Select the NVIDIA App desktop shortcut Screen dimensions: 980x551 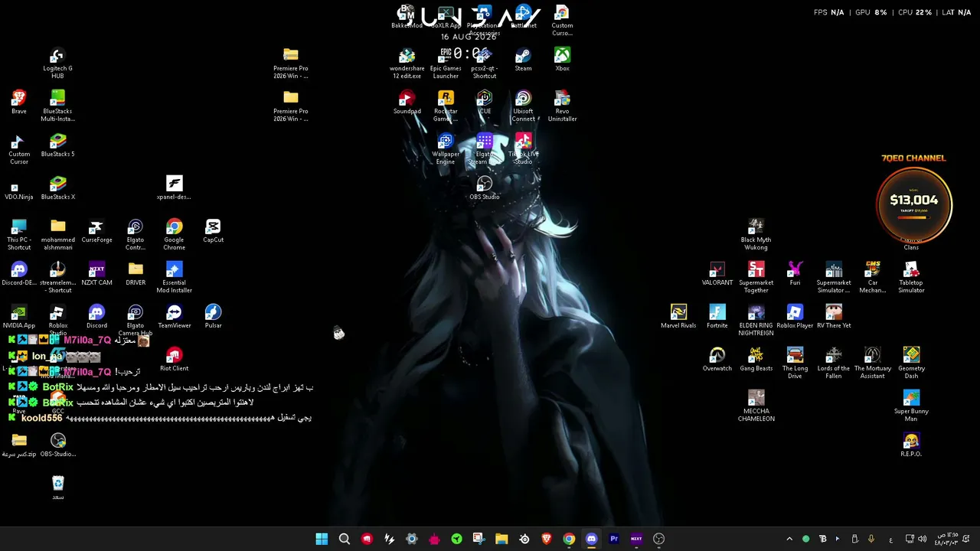point(19,317)
